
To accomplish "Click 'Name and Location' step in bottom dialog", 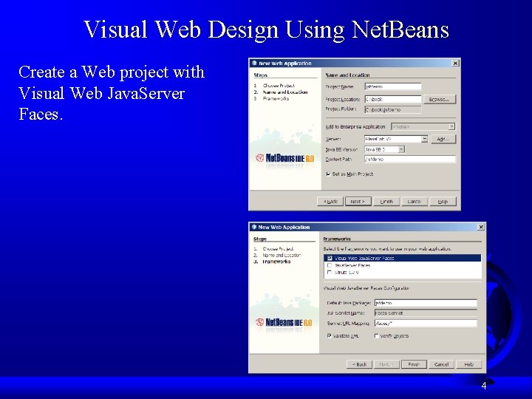I will coord(282,255).
